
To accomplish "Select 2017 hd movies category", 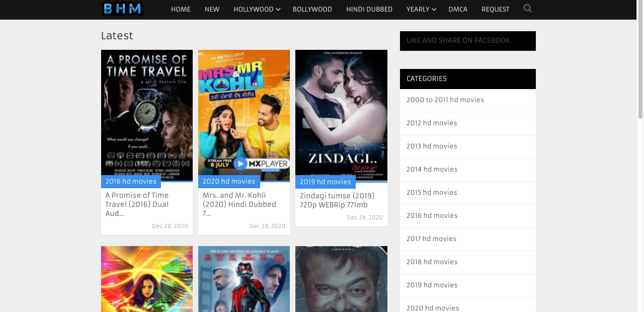I will pyautogui.click(x=431, y=239).
